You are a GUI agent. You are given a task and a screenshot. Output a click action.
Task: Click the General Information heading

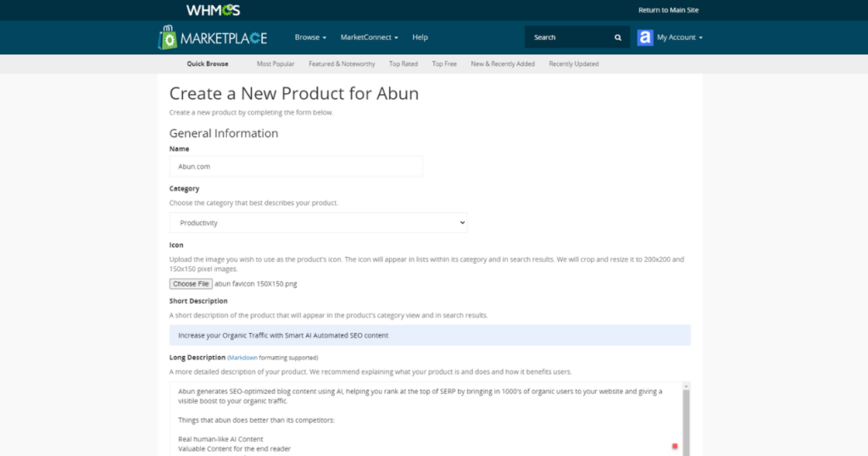224,133
